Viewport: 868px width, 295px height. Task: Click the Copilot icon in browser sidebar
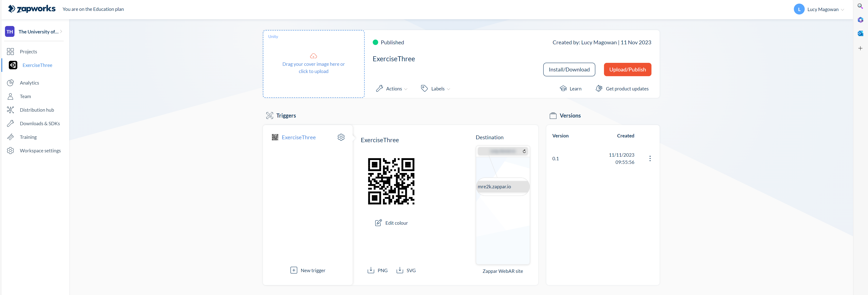860,20
